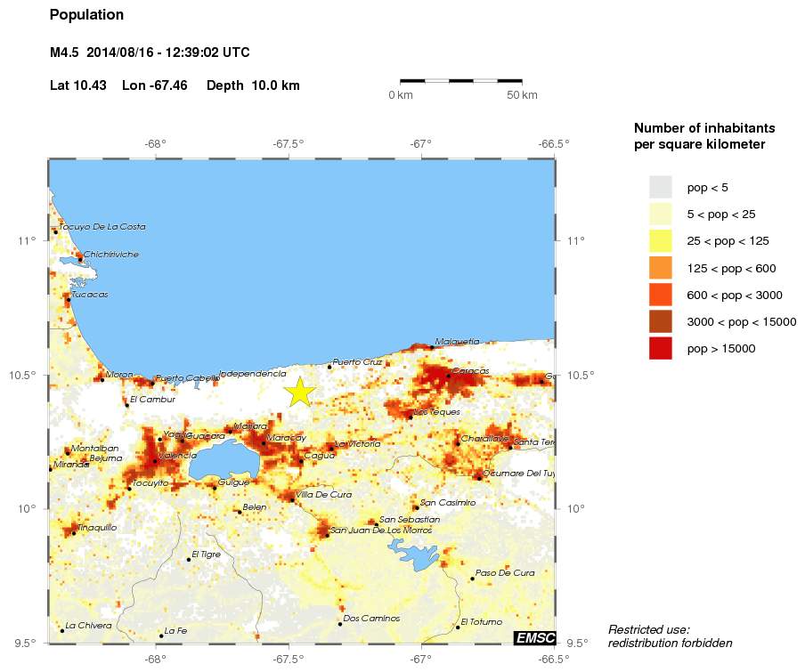Select the Caracas city marker
805x672 pixels.
447,377
